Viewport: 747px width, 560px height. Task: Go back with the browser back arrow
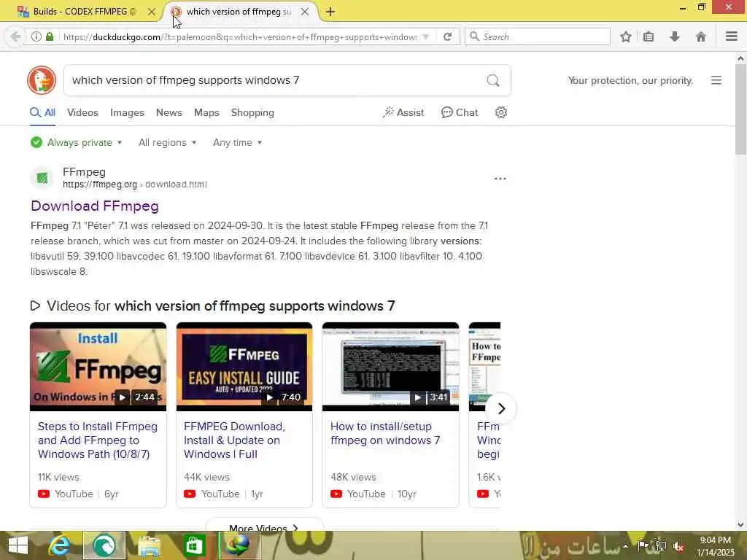(15, 36)
